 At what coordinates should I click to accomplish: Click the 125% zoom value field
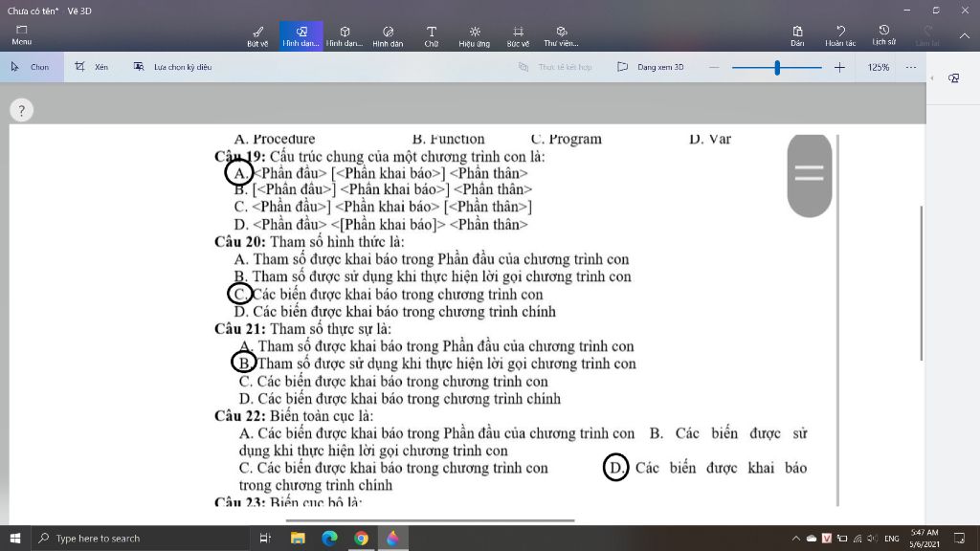(x=879, y=67)
